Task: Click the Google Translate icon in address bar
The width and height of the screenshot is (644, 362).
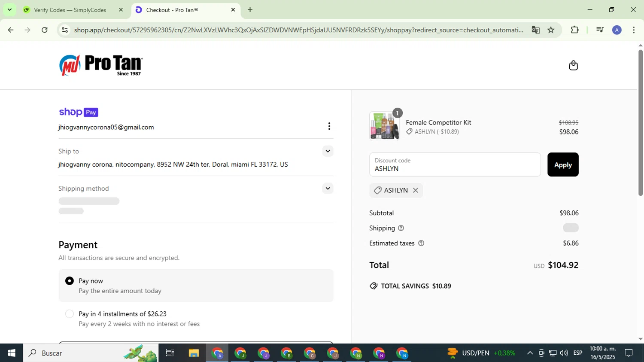Action: [x=535, y=30]
